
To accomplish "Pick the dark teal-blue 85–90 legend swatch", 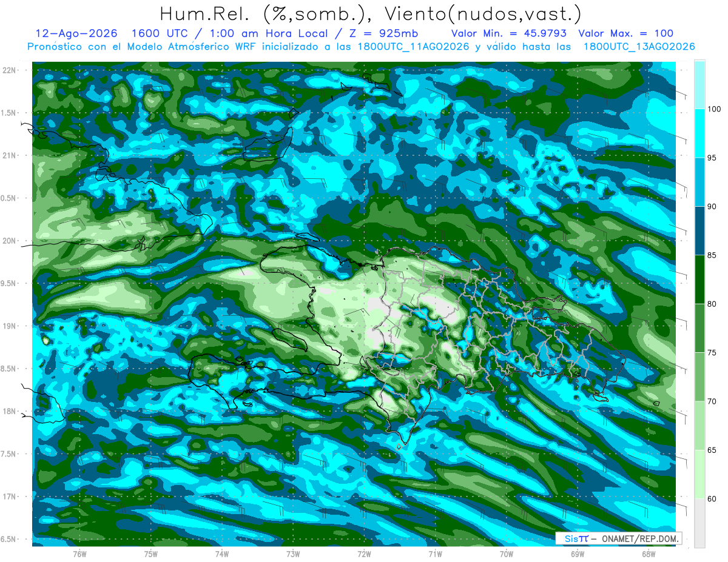I will tap(699, 231).
